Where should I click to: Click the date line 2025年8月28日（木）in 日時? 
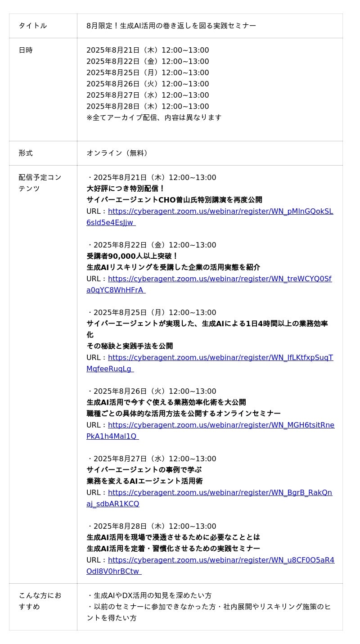pos(148,107)
